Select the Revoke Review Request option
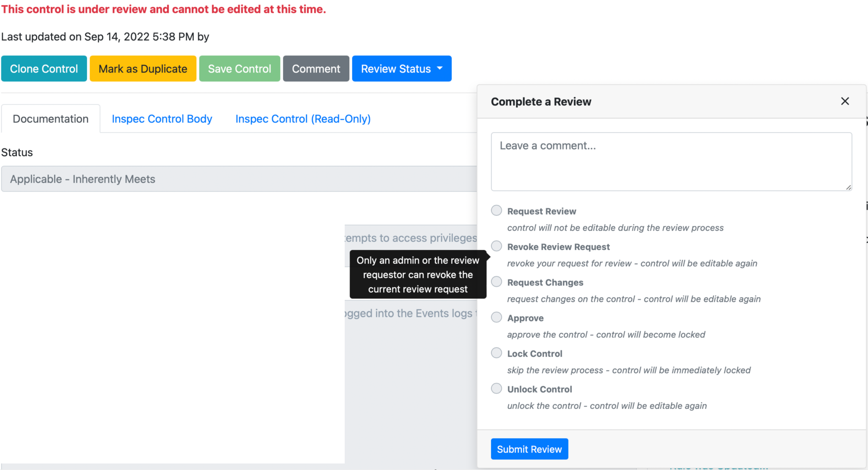The image size is (868, 470). point(496,246)
